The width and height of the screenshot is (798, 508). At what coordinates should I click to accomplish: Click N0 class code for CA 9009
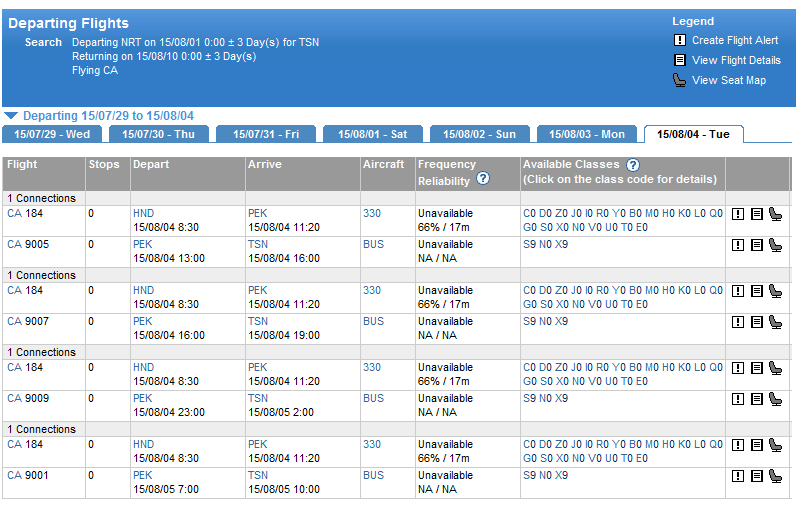[545, 398]
